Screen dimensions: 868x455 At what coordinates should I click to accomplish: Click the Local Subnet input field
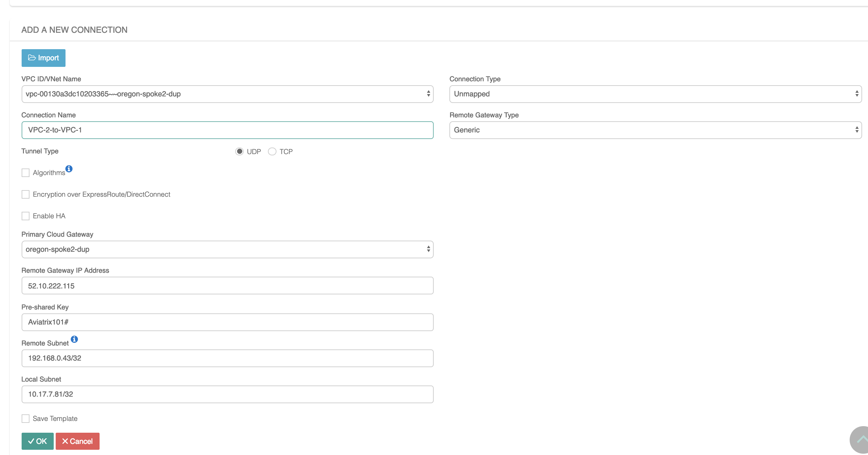(227, 394)
